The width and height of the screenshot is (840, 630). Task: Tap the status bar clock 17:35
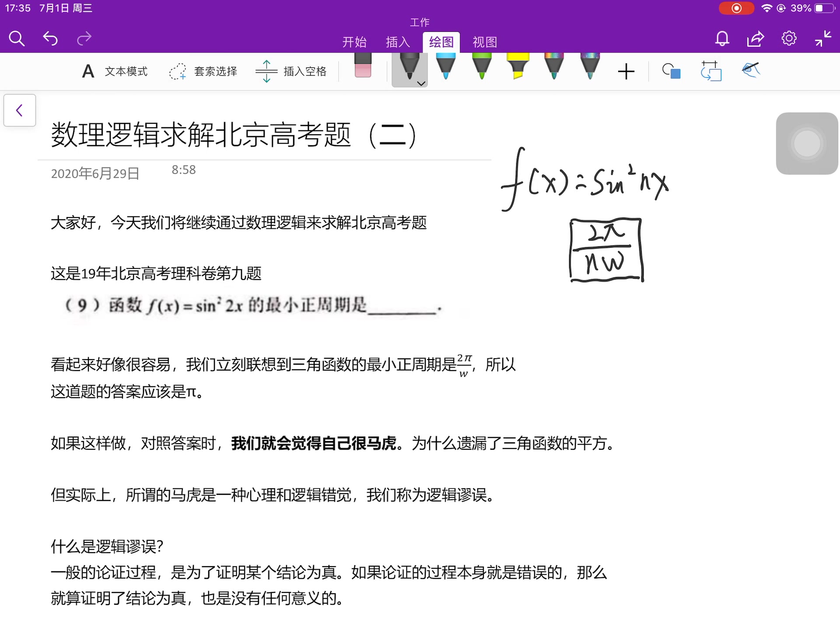pos(17,8)
